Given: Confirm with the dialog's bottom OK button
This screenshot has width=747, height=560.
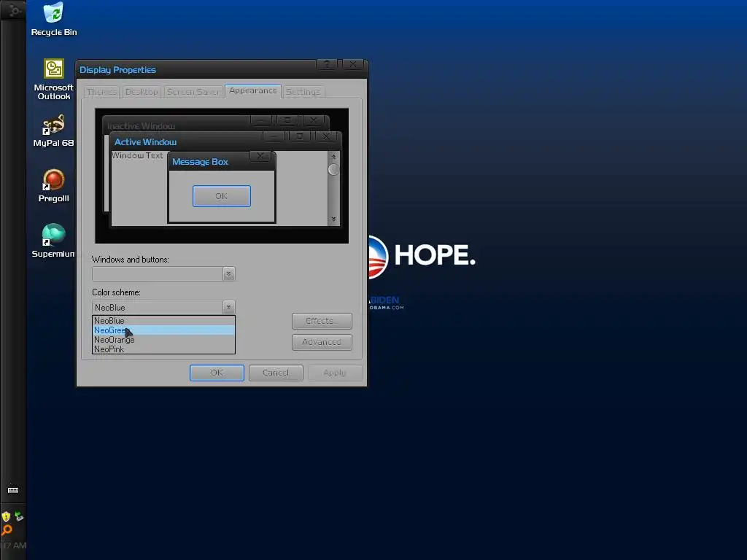Looking at the screenshot, I should [217, 373].
